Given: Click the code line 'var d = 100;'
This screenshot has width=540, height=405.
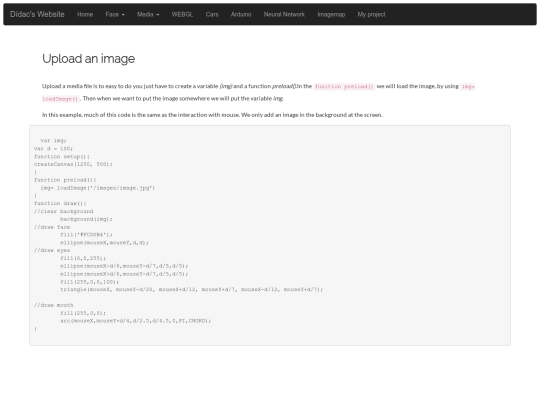Looking at the screenshot, I should 53,148.
